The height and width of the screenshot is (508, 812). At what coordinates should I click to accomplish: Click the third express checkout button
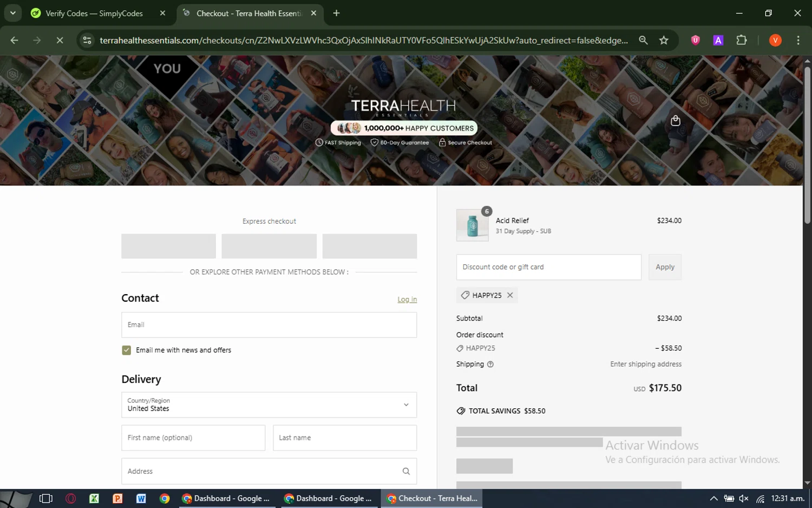click(x=370, y=246)
